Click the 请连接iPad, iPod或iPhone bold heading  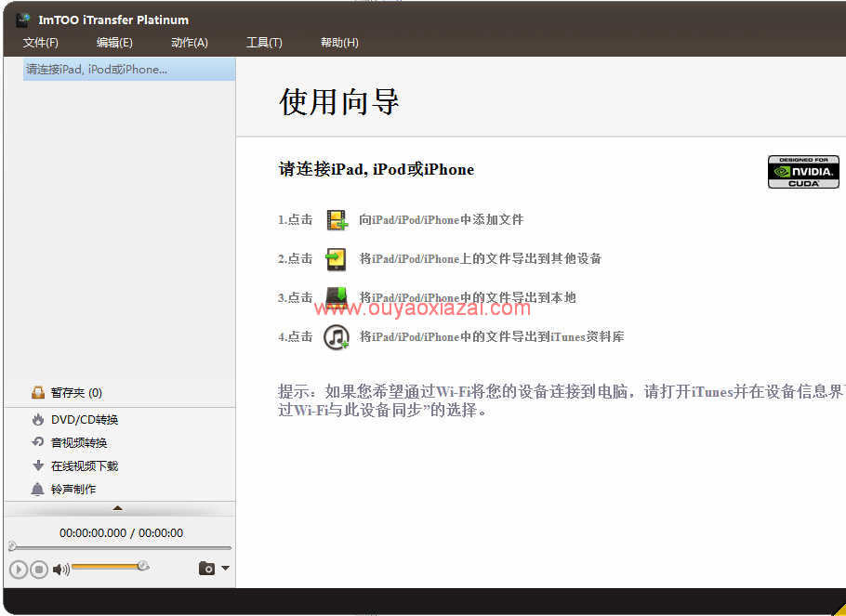377,169
